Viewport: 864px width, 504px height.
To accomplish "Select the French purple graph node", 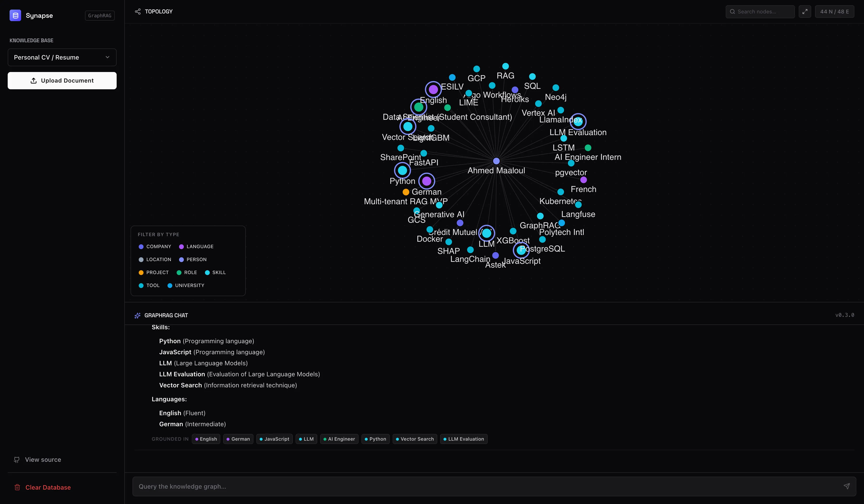I will tap(583, 180).
